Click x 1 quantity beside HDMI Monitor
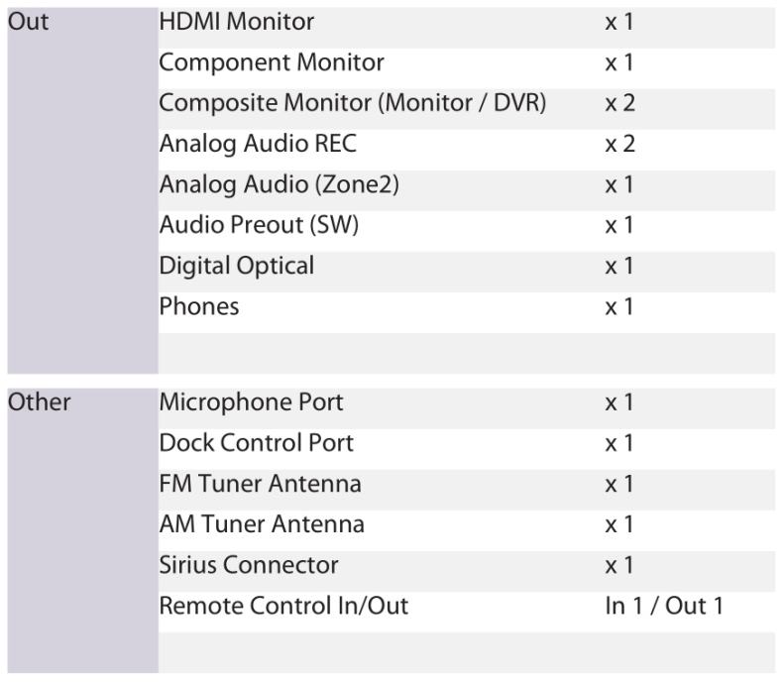Screen dimensions: 784x684 pos(619,22)
